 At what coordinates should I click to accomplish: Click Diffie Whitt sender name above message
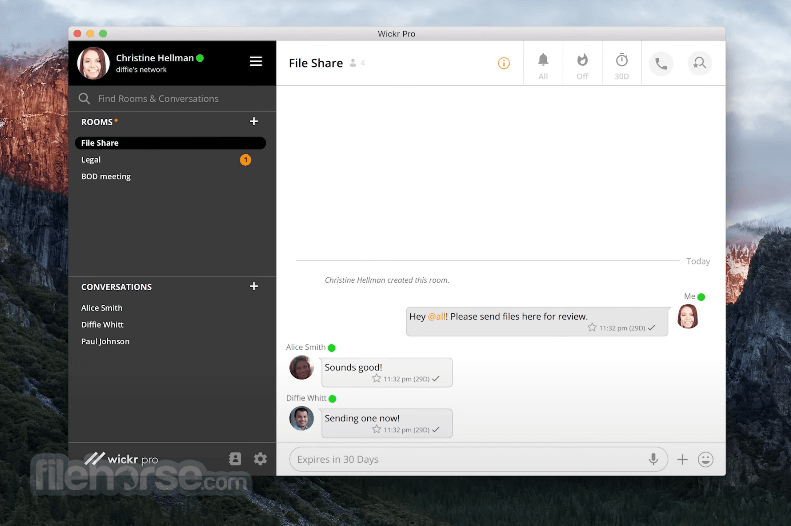pyautogui.click(x=306, y=398)
